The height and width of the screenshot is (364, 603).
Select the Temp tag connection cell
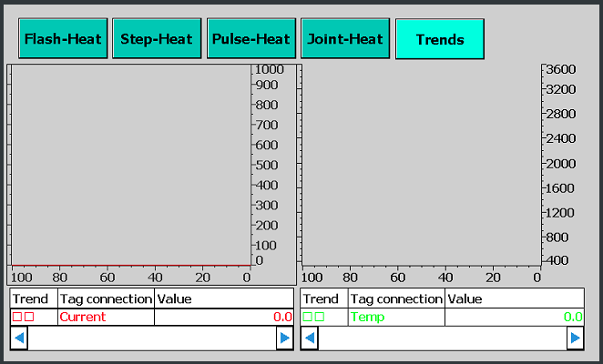coord(396,317)
